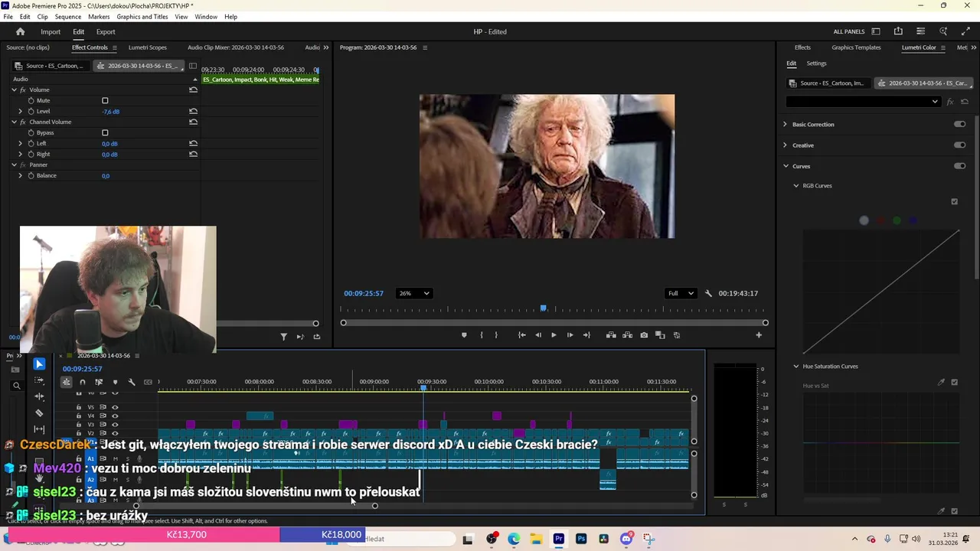This screenshot has width=980, height=551.
Task: Switch to the Export workspace
Action: click(106, 31)
